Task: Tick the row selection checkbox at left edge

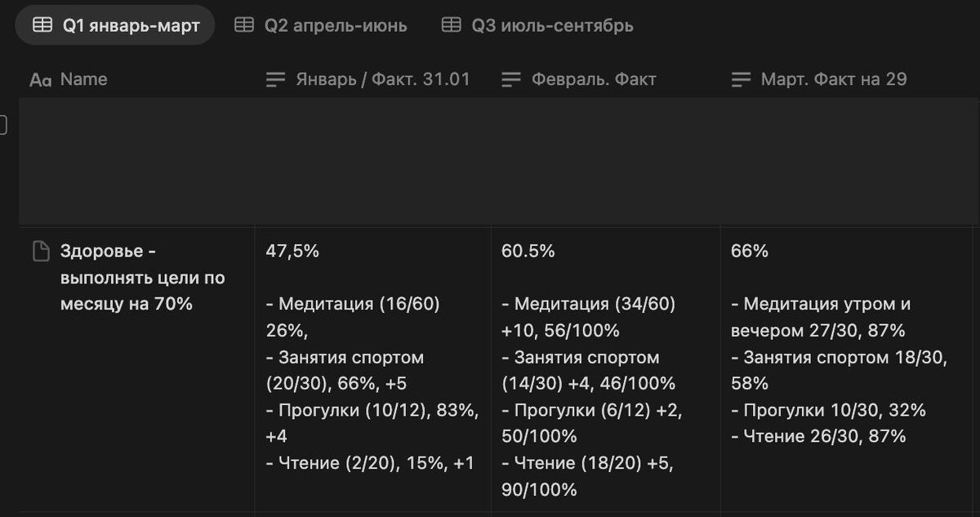Action: (3, 125)
